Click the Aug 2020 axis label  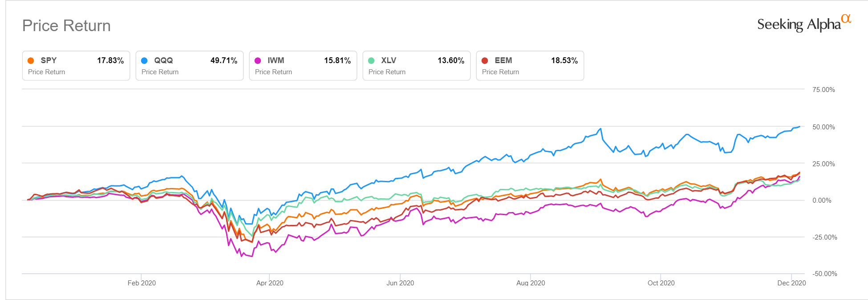point(531,283)
